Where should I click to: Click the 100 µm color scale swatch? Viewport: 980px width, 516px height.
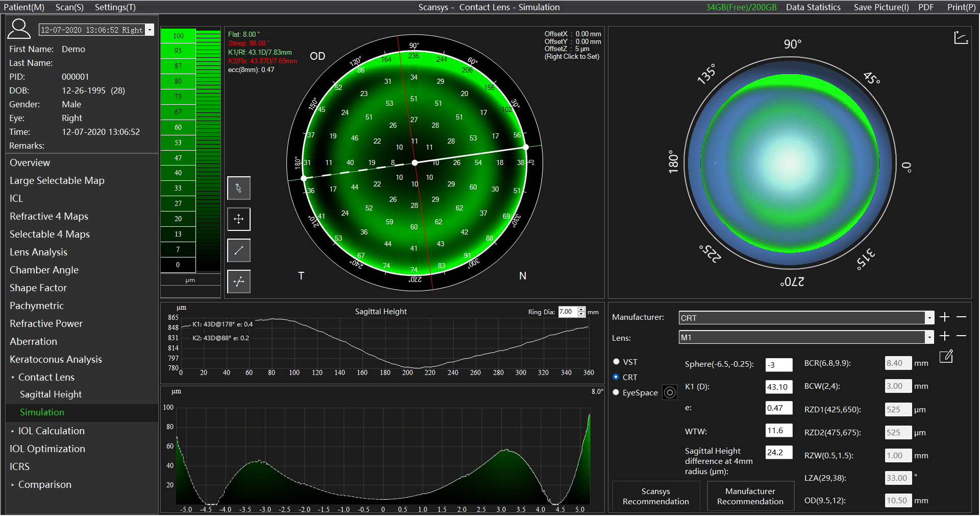click(x=178, y=36)
